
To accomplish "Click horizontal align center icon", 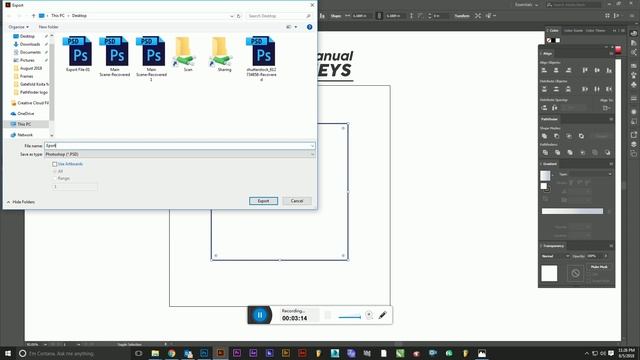I will click(556, 71).
